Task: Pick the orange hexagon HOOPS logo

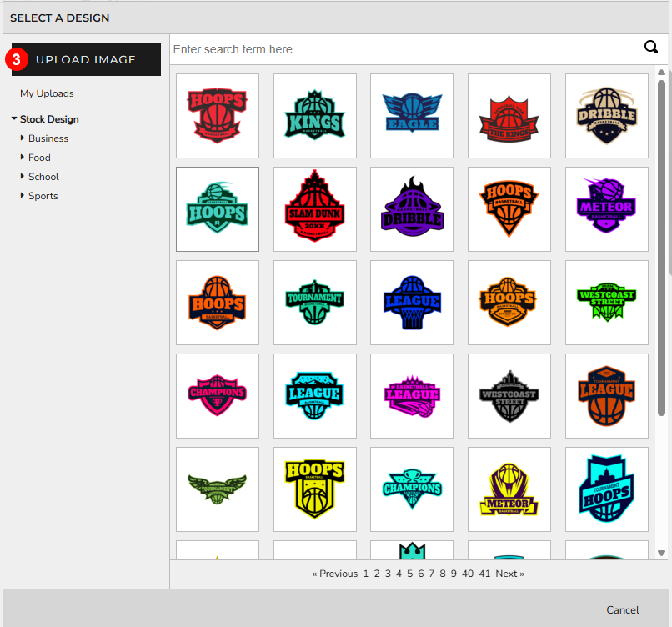Action: click(x=509, y=303)
